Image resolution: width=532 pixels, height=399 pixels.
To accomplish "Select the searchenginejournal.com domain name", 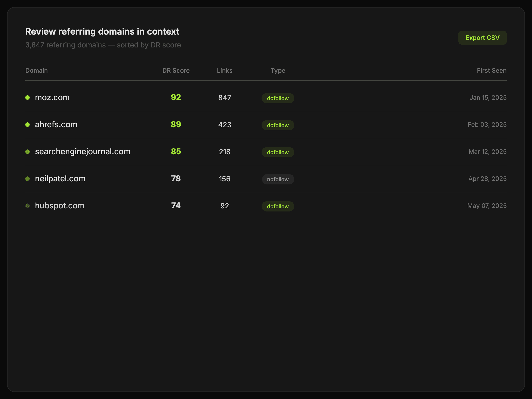I will (x=82, y=152).
